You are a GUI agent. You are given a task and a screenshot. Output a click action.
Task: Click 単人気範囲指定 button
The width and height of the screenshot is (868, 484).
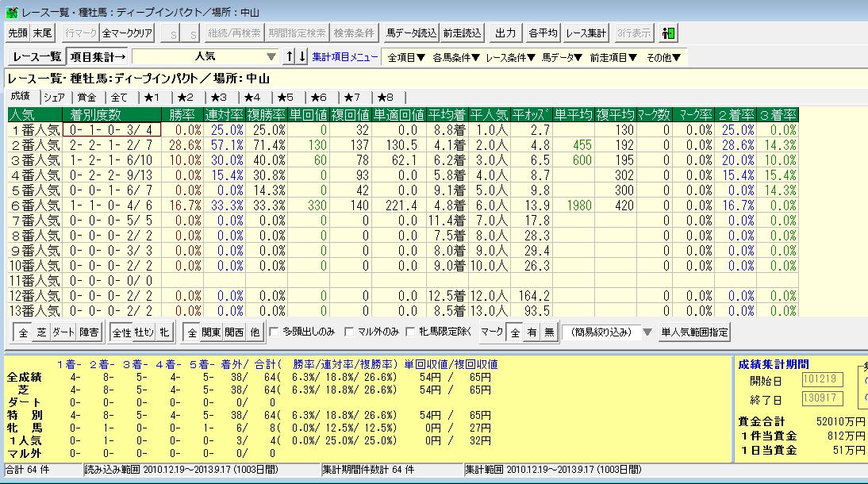coord(694,332)
